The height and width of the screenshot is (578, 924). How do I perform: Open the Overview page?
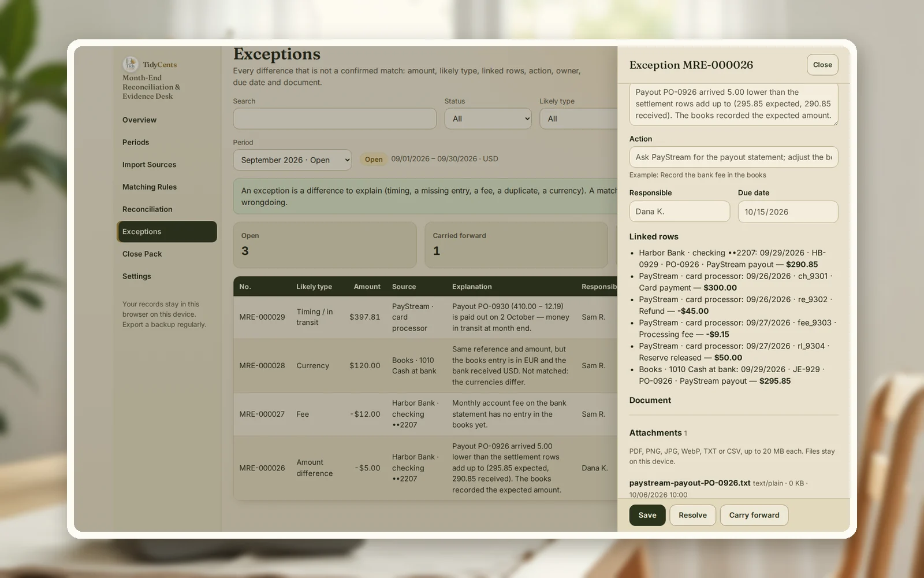point(167,120)
